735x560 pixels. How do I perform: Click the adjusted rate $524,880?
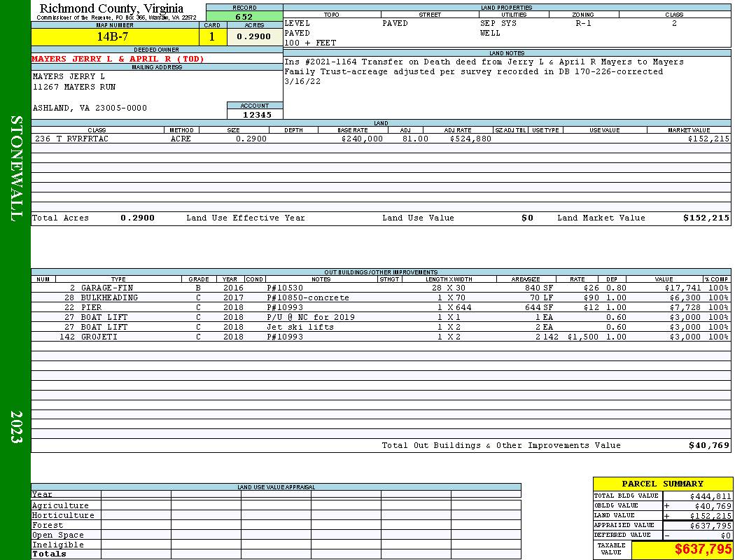pyautogui.click(x=470, y=139)
